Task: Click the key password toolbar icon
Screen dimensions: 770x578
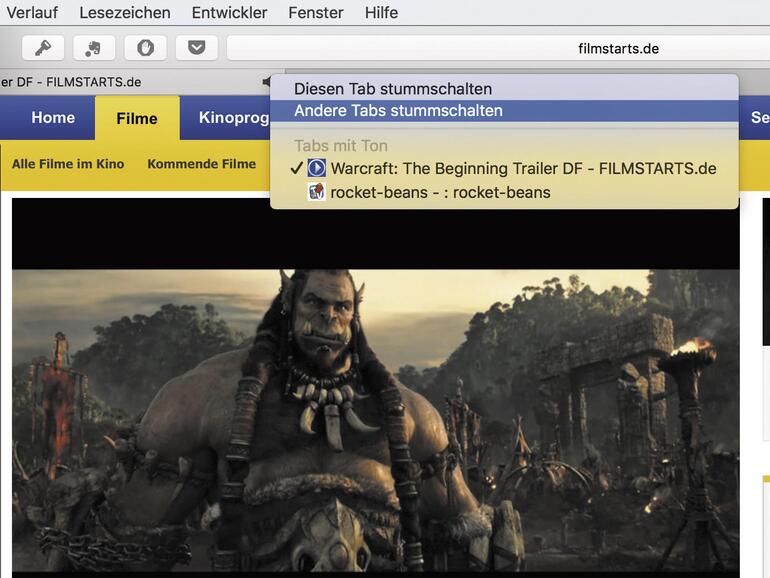Action: click(x=43, y=48)
